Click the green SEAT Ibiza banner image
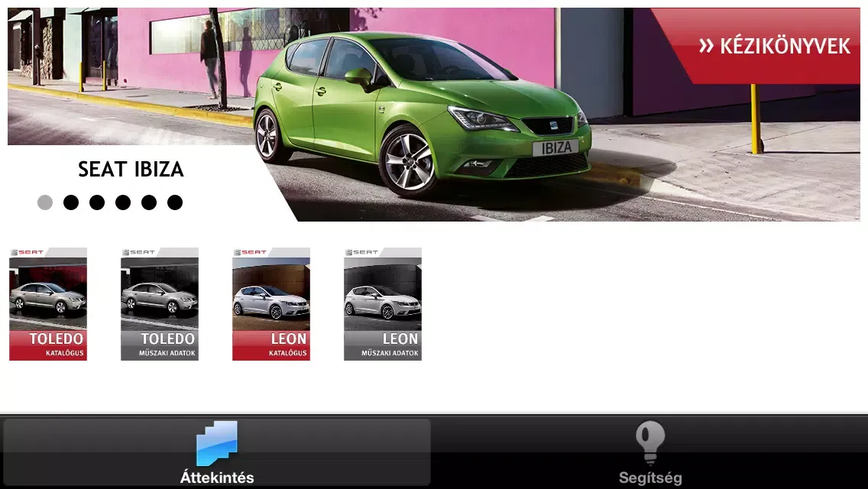The height and width of the screenshot is (489, 868). point(434,115)
